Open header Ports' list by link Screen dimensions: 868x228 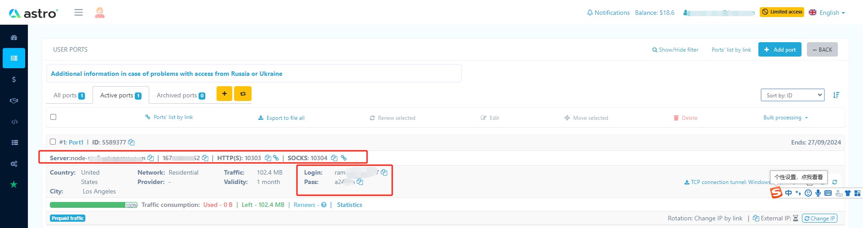tap(731, 50)
